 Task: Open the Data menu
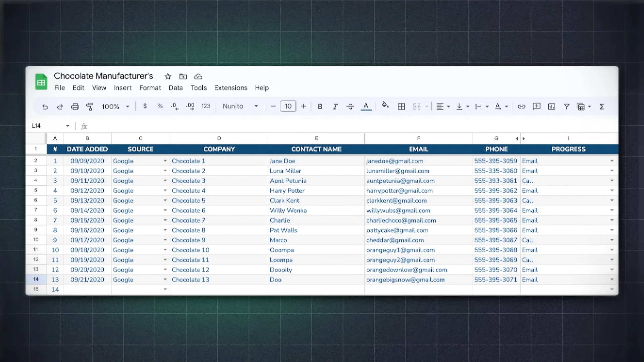coord(176,88)
